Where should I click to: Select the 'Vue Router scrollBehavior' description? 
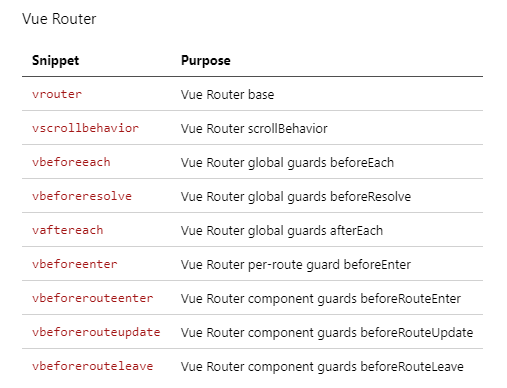pyautogui.click(x=254, y=129)
